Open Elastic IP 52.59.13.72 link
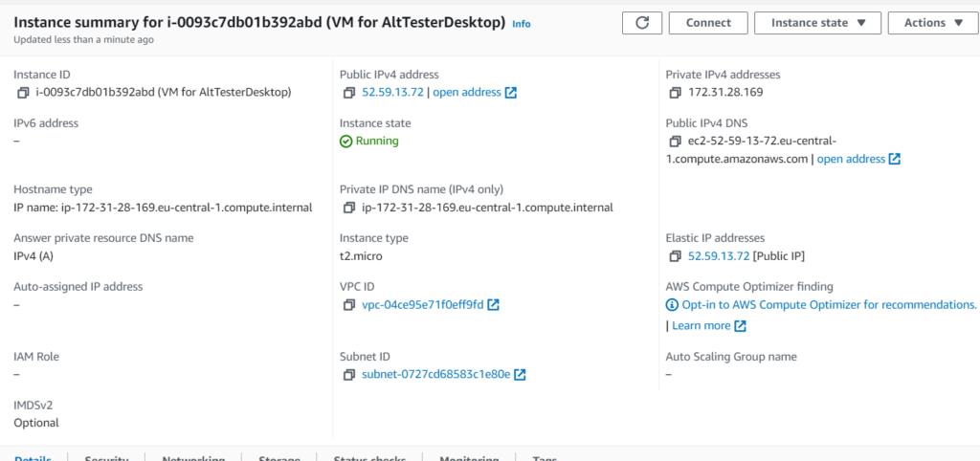Screen dimensions: 980x461 pyautogui.click(x=719, y=256)
